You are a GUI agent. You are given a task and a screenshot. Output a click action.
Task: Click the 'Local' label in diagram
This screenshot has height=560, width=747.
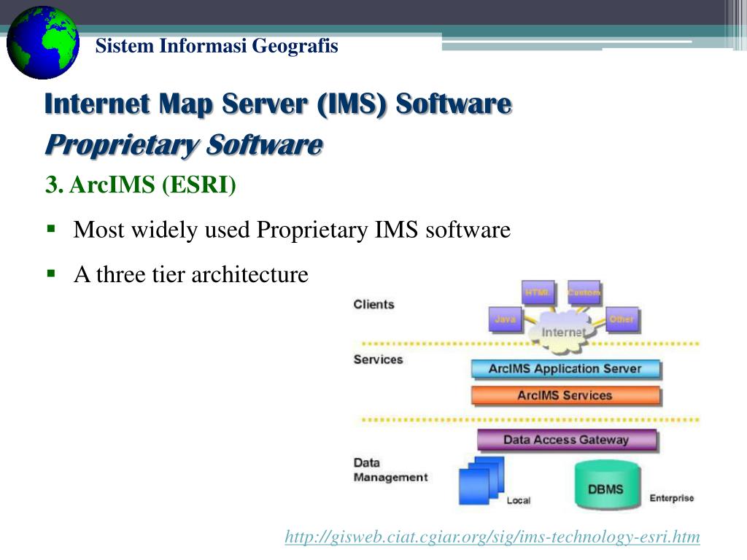pyautogui.click(x=519, y=500)
